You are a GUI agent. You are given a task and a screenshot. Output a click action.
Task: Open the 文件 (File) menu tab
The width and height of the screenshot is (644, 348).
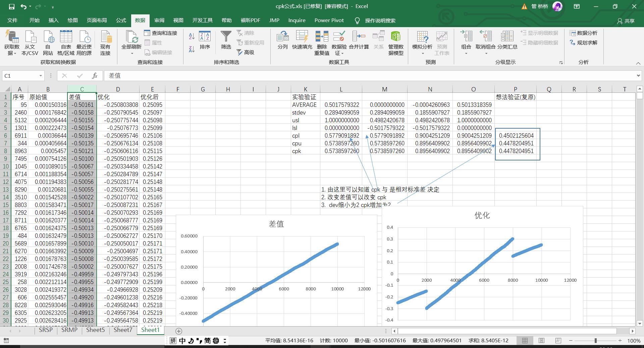pos(12,20)
